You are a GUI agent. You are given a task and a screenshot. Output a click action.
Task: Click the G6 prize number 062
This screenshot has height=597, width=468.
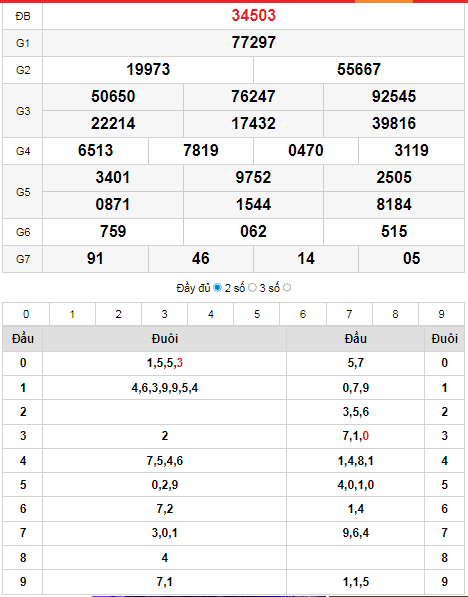pos(253,232)
